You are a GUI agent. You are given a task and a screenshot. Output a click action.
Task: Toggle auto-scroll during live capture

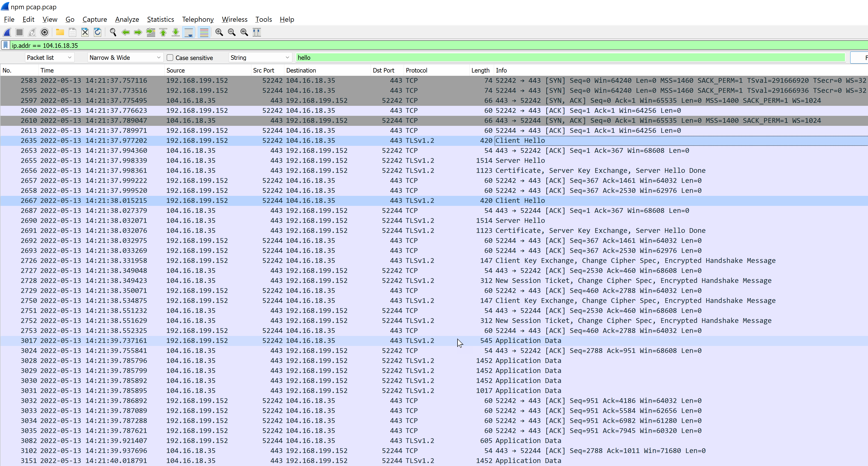click(x=189, y=32)
